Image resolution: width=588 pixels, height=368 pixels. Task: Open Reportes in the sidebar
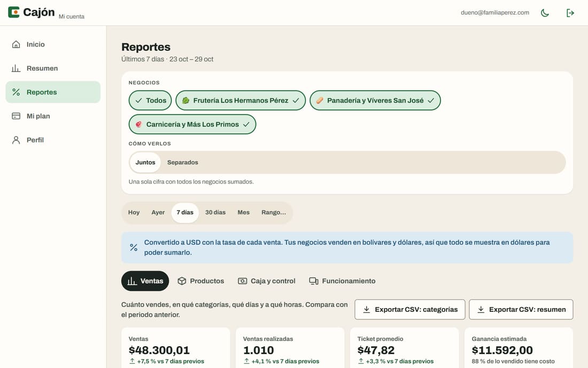tap(53, 92)
